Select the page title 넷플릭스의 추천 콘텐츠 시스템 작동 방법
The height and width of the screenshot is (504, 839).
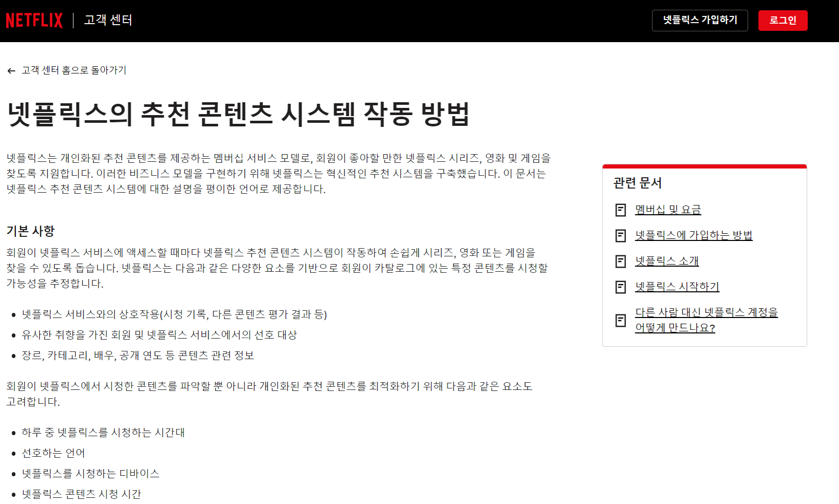click(239, 114)
